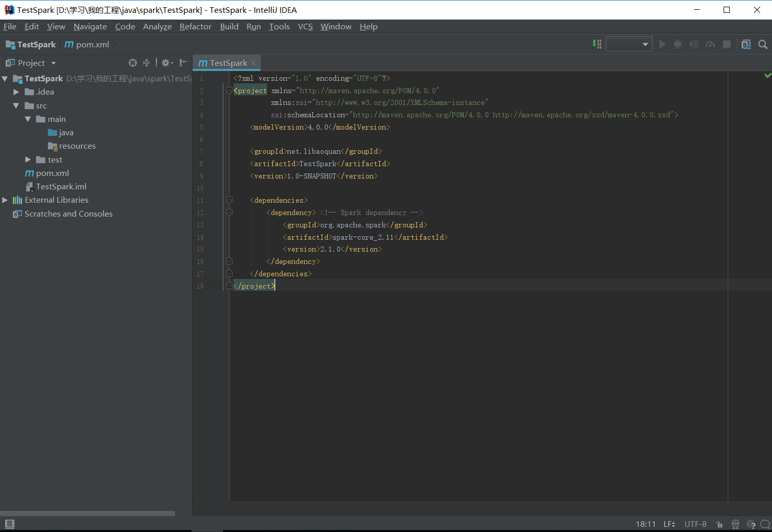The height and width of the screenshot is (532, 772).
Task: Open the Edit menu
Action: pos(32,27)
